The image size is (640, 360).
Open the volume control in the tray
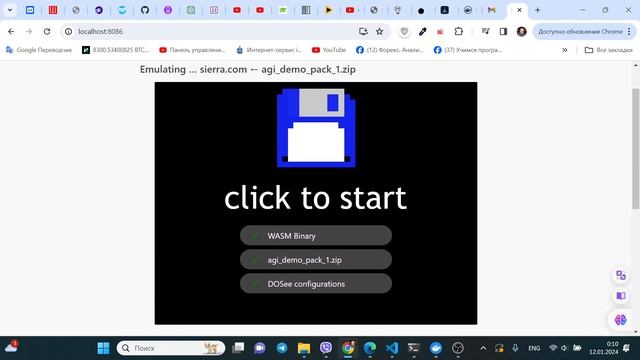pos(564,348)
